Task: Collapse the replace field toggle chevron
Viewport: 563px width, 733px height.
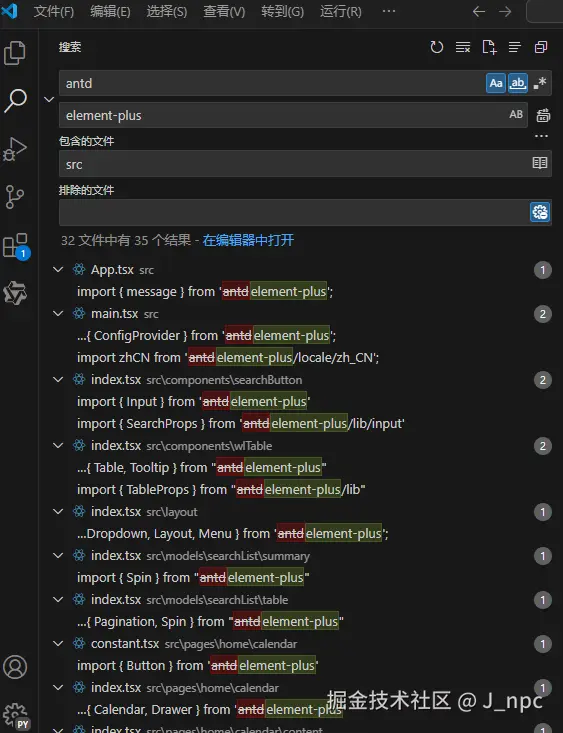Action: tap(49, 99)
